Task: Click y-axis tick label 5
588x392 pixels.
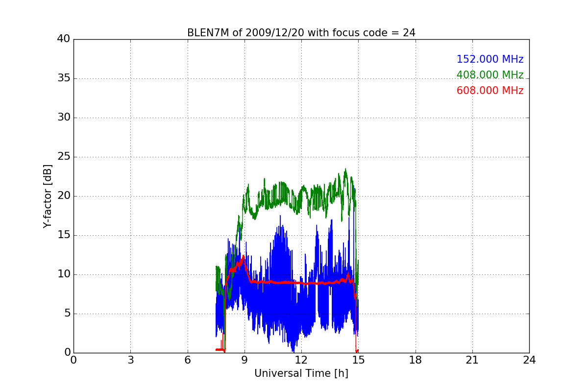Action: pos(67,314)
